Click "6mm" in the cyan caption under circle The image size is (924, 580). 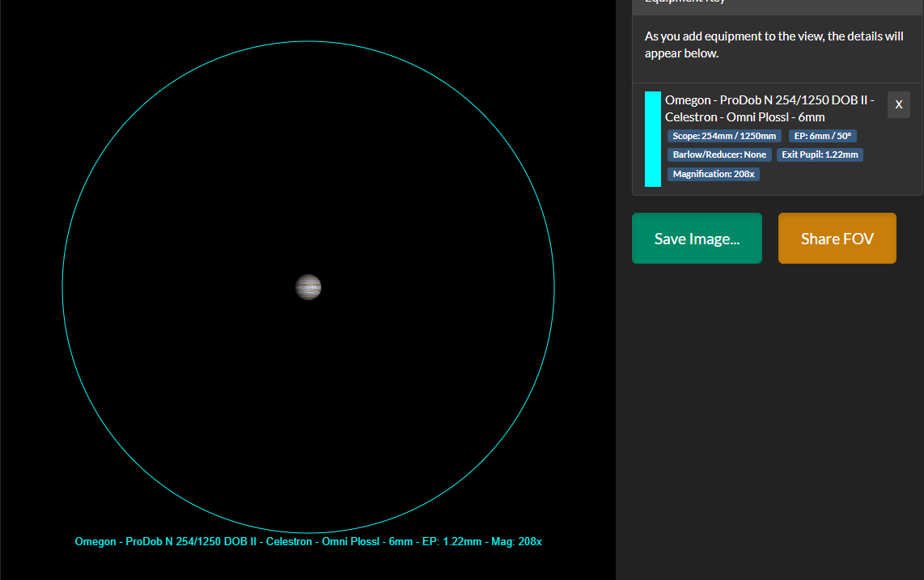(401, 542)
